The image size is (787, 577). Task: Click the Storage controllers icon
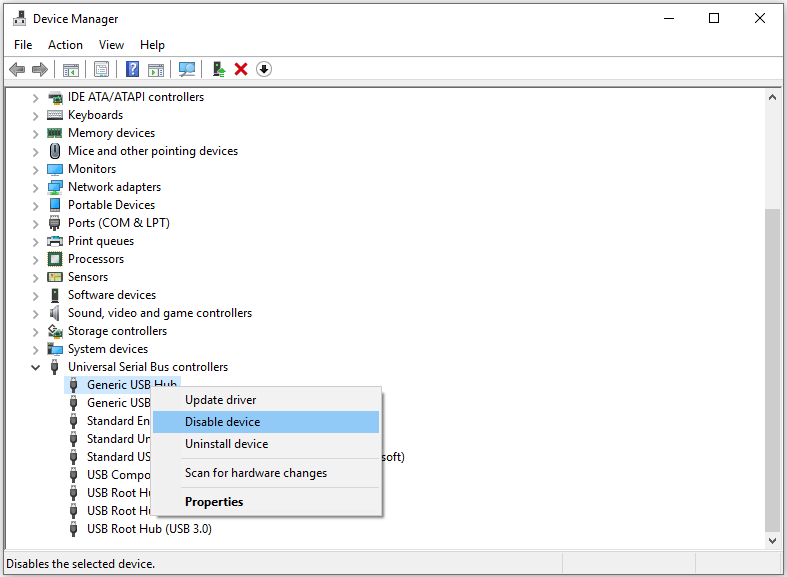tap(55, 331)
